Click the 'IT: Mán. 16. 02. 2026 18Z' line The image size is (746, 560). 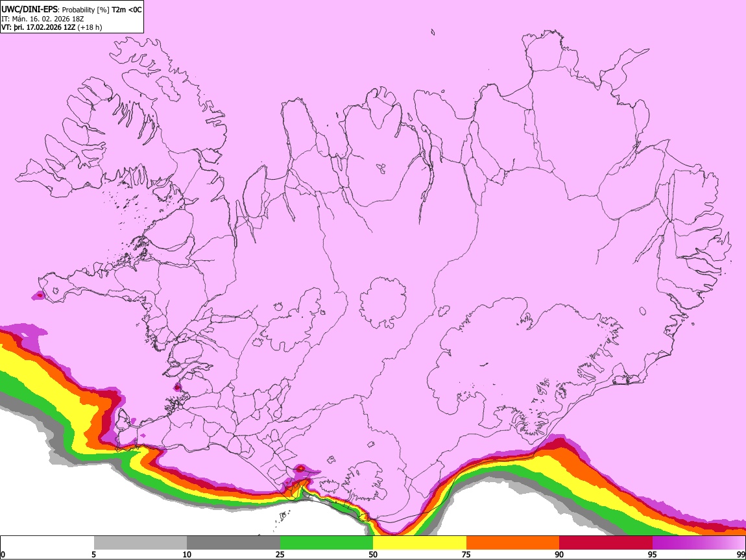point(42,19)
